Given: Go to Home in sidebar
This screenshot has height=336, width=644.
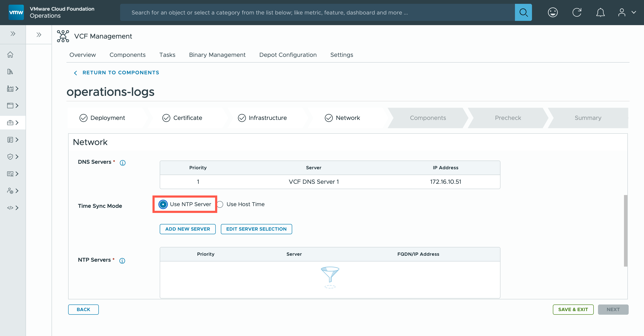Looking at the screenshot, I should pos(10,55).
